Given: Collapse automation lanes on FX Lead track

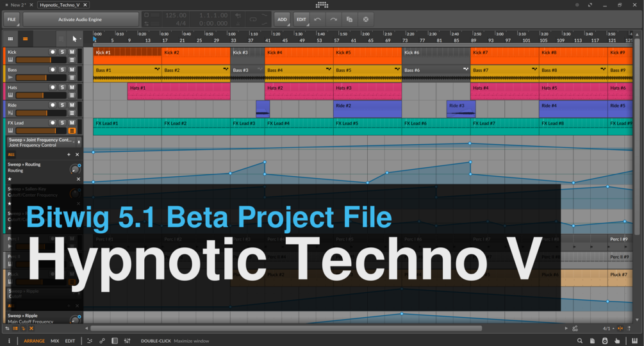Looking at the screenshot, I should (x=72, y=131).
